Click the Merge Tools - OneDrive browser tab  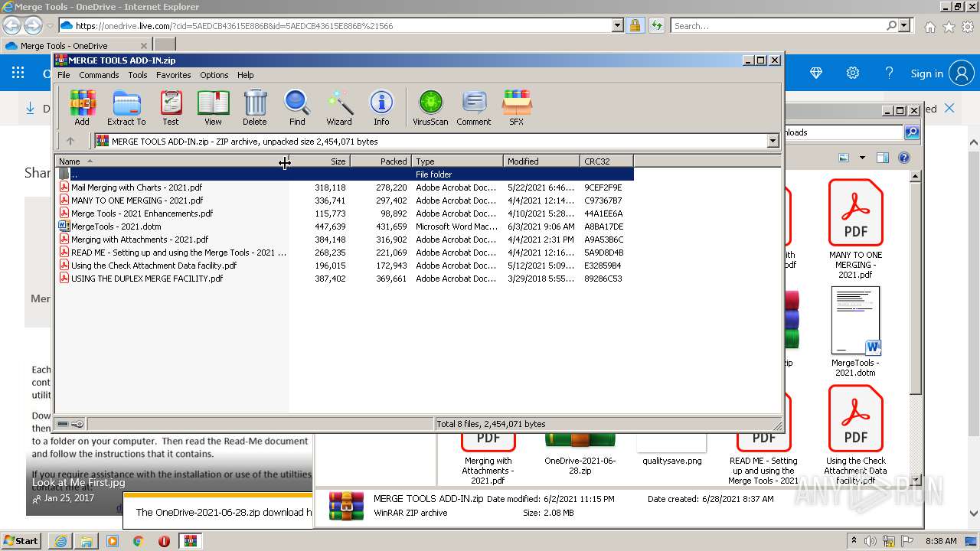pos(77,45)
